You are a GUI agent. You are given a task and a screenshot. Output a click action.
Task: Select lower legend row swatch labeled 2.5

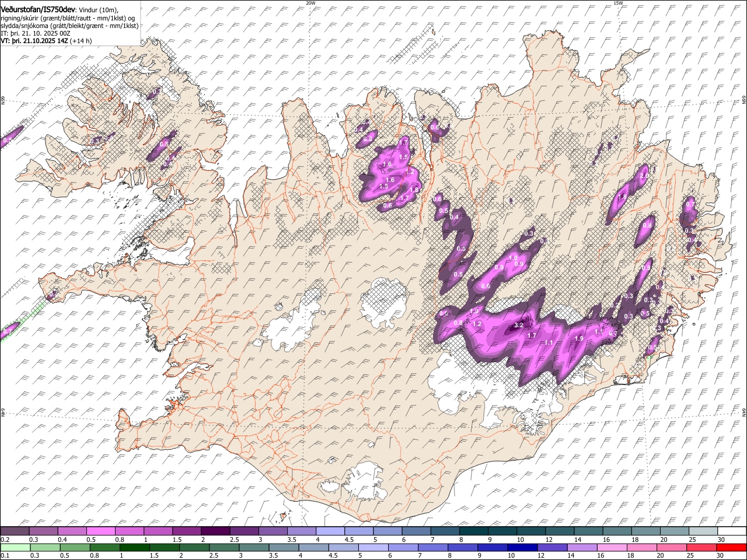pyautogui.click(x=224, y=547)
